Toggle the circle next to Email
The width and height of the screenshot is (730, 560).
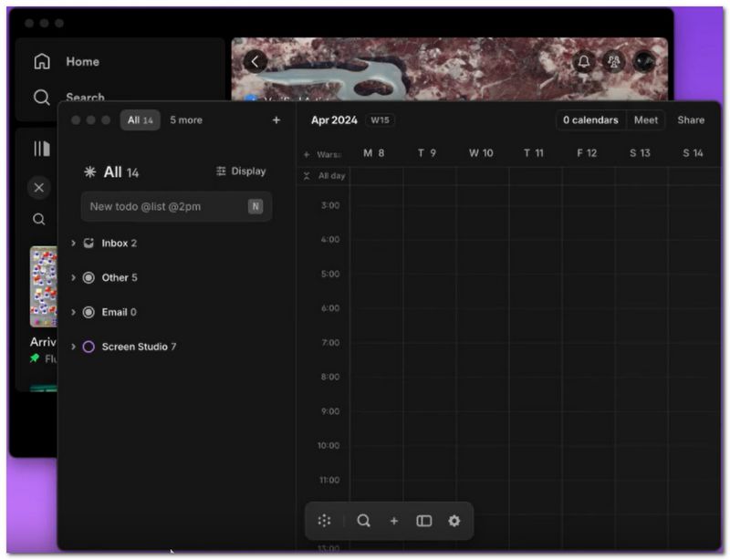[90, 312]
